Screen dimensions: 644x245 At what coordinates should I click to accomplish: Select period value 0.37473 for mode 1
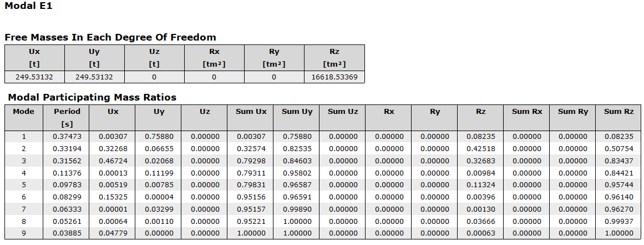tap(67, 136)
